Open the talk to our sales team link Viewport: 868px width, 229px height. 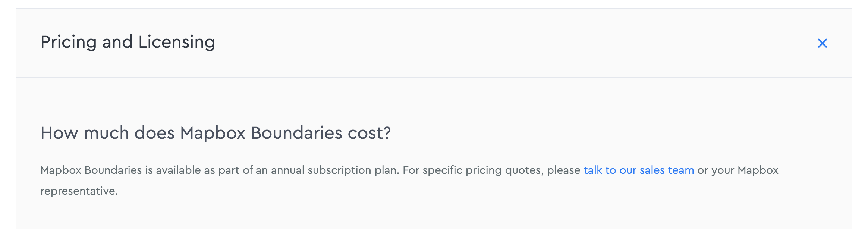tap(639, 170)
